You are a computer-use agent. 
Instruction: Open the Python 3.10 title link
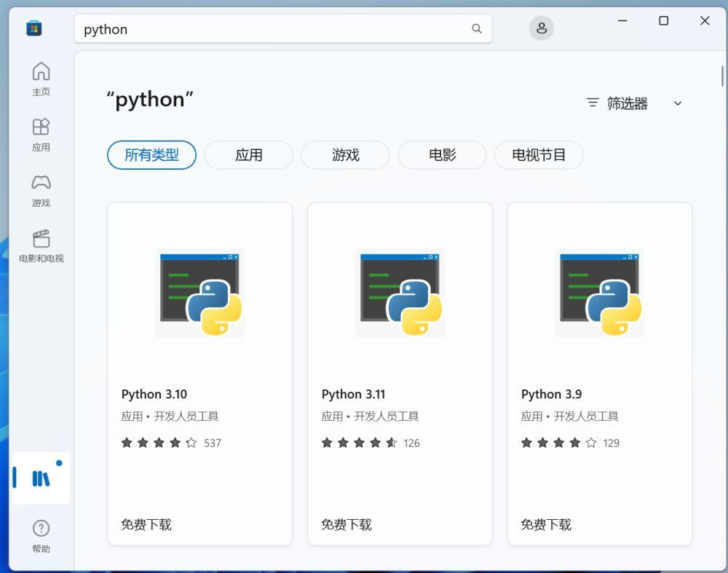(154, 394)
